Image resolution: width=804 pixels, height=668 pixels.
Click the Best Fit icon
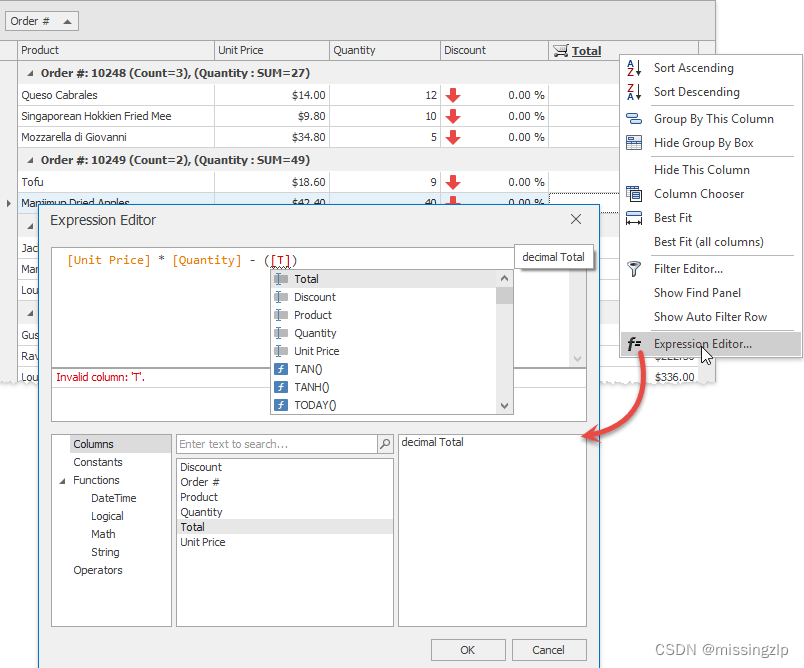[634, 218]
